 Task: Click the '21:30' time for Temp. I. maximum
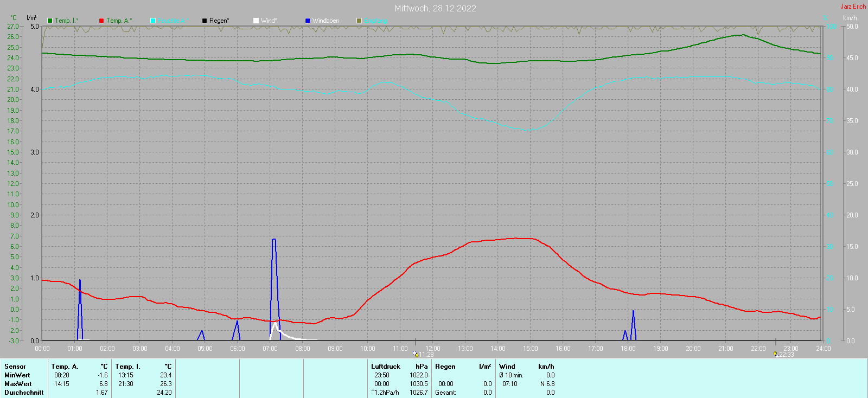pyautogui.click(x=126, y=384)
